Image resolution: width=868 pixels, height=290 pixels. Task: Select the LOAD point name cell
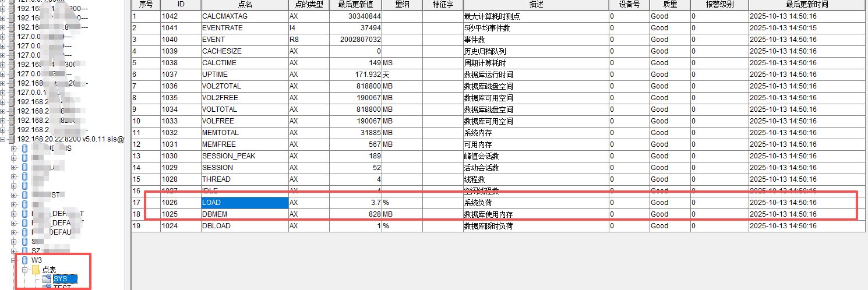coord(244,203)
